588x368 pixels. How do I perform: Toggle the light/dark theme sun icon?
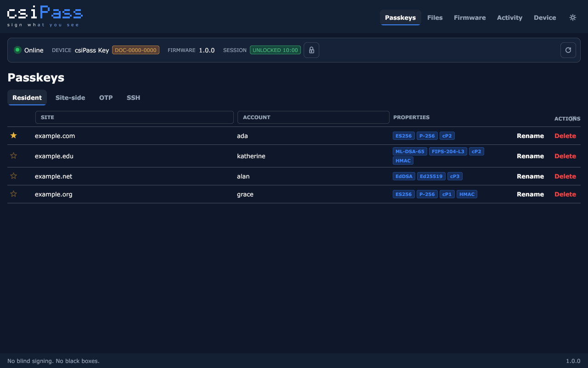(573, 17)
